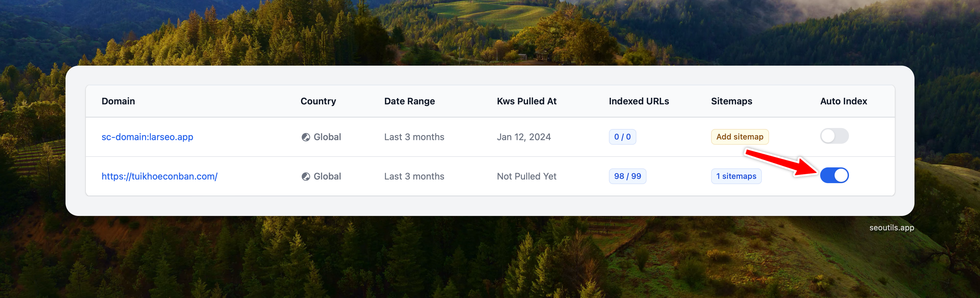Click the 98 / 99 indexed URLs badge
Screen dimensions: 980x298
627,177
